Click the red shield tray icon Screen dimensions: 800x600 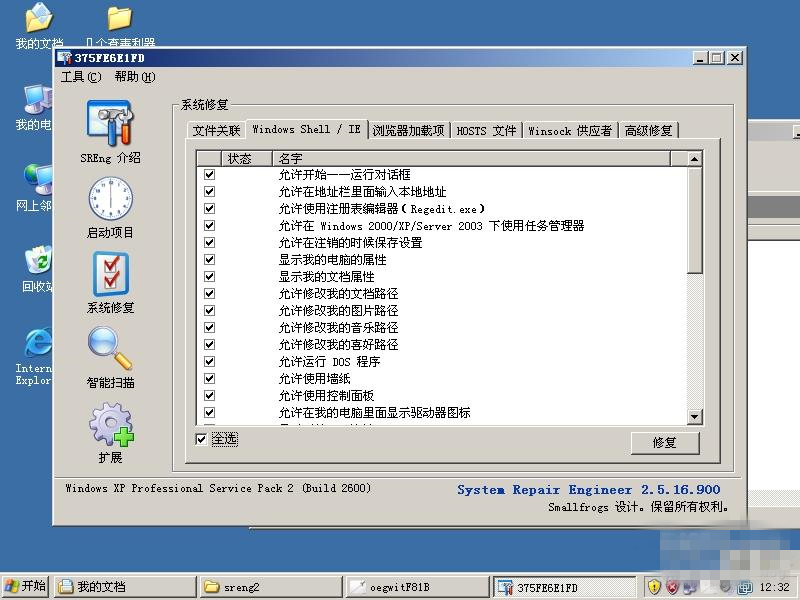pos(672,587)
